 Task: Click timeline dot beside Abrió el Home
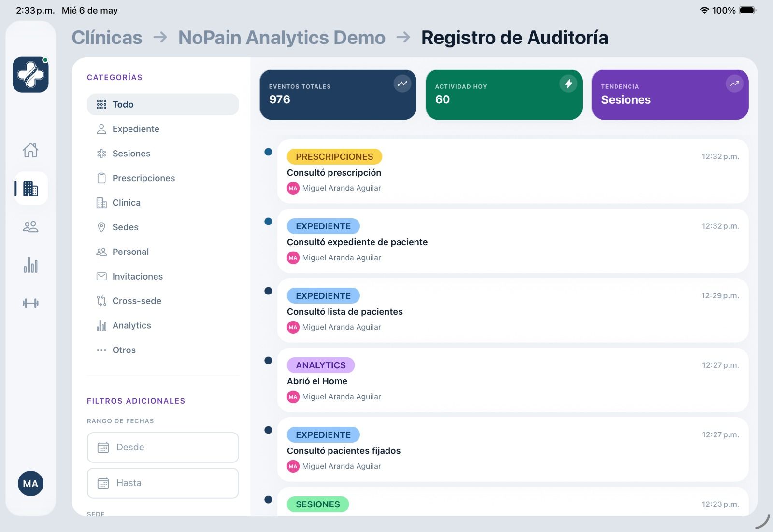click(x=268, y=361)
